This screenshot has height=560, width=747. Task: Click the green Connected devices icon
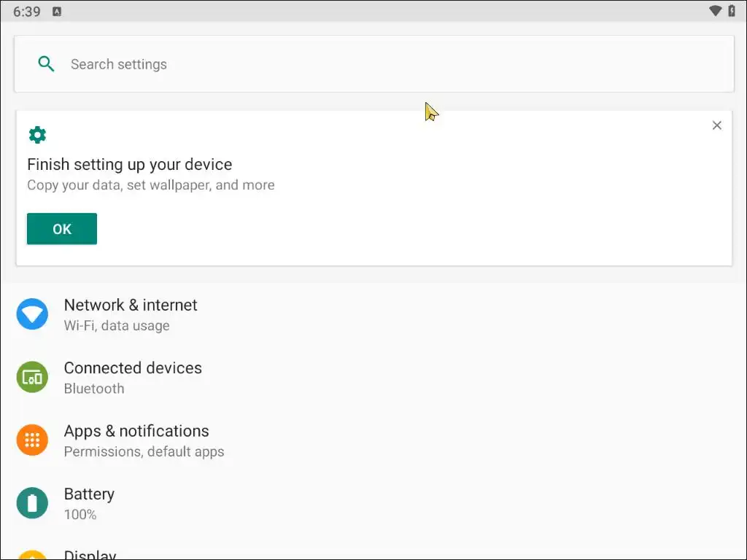tap(32, 377)
